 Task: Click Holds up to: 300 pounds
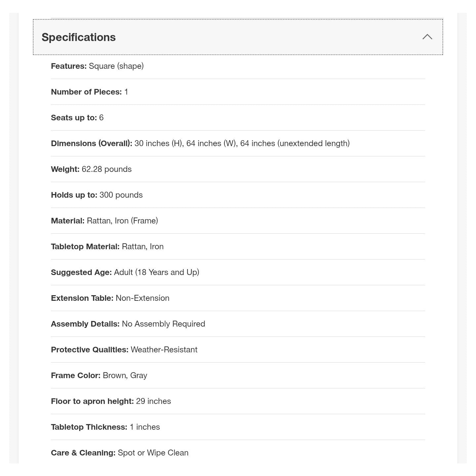pos(97,195)
